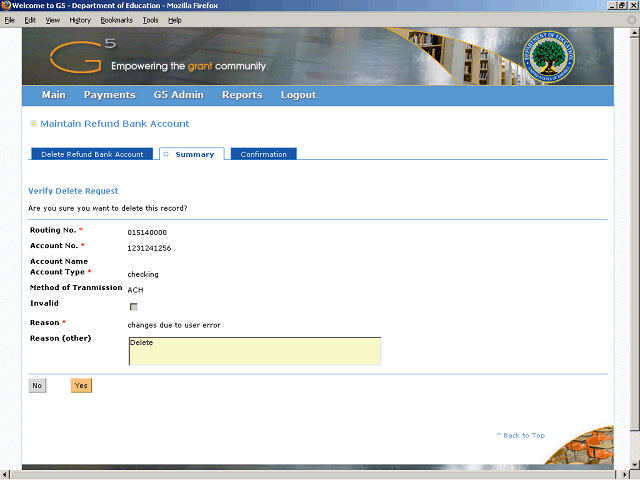Click the account type value checking

(x=143, y=274)
